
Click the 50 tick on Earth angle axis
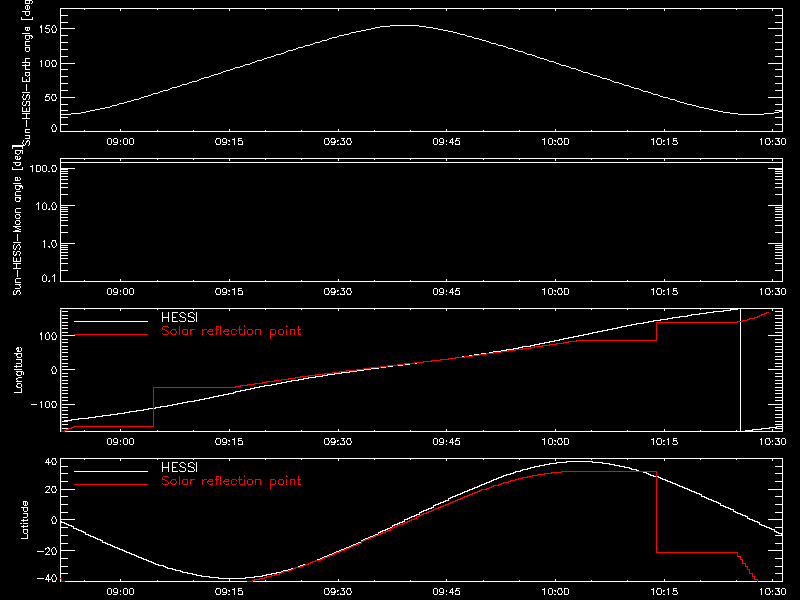[51, 98]
